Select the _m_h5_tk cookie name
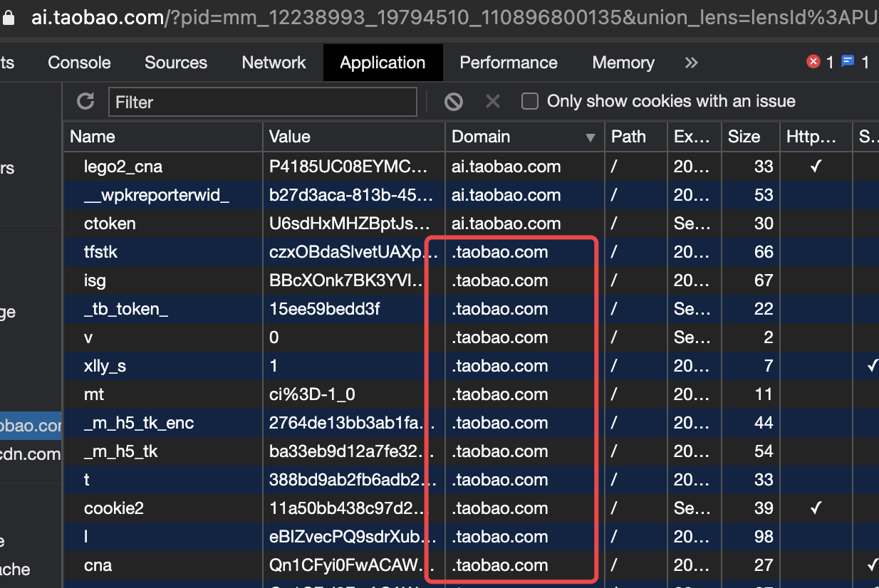Viewport: 879px width, 588px height. click(x=120, y=451)
